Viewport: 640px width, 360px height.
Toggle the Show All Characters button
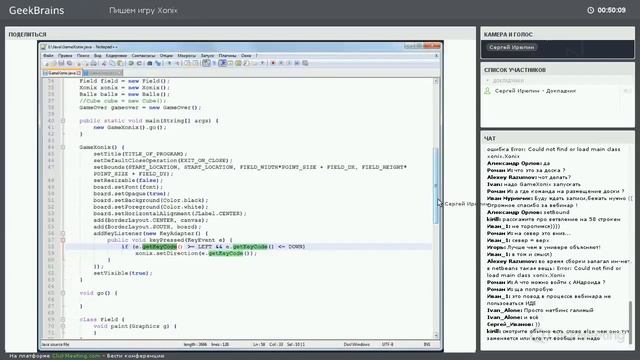pos(214,63)
